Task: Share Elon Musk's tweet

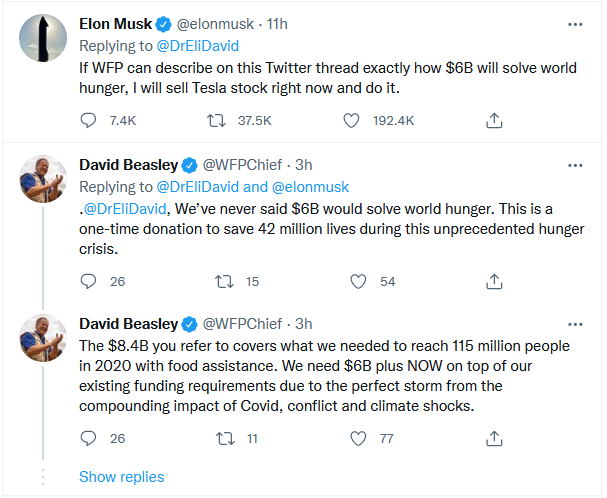Action: (493, 121)
